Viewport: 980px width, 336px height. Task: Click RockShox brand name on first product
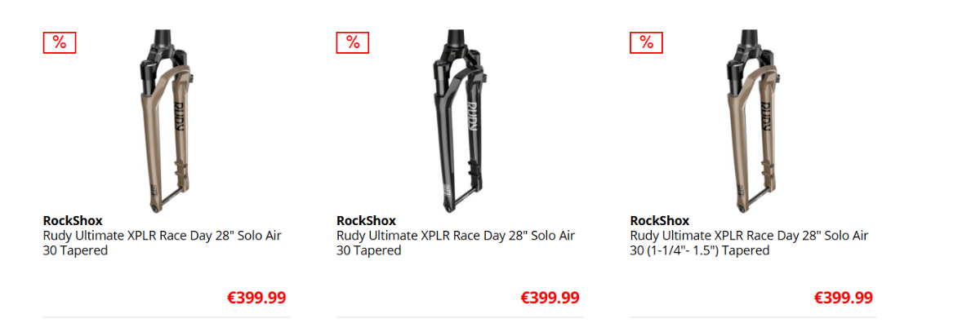tap(73, 221)
